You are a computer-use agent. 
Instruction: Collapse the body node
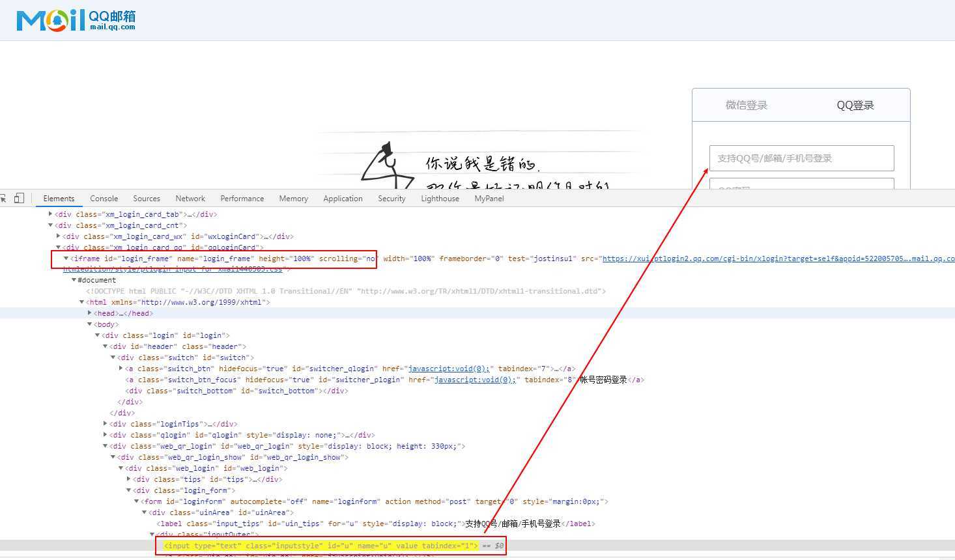pos(90,324)
